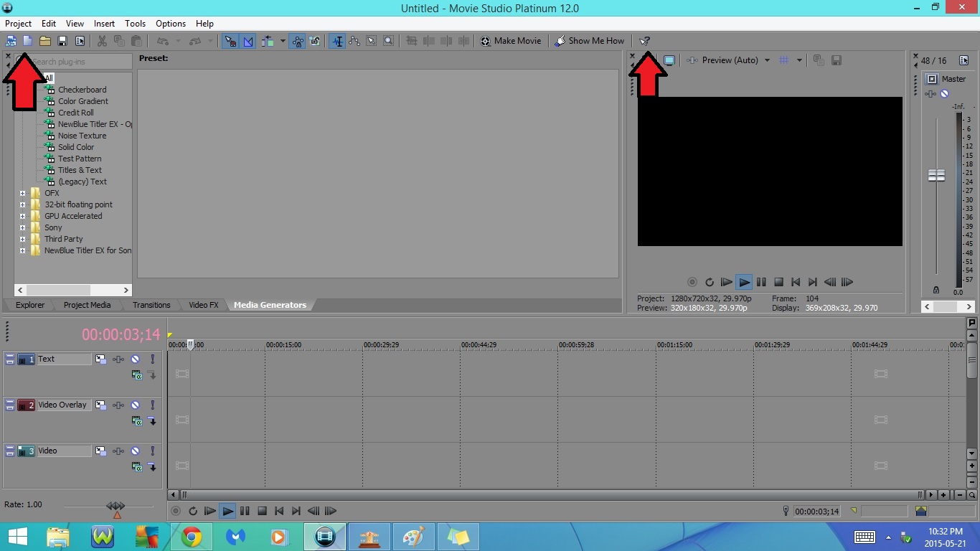980x551 pixels.
Task: Switch to the Project Media tab
Action: click(87, 305)
